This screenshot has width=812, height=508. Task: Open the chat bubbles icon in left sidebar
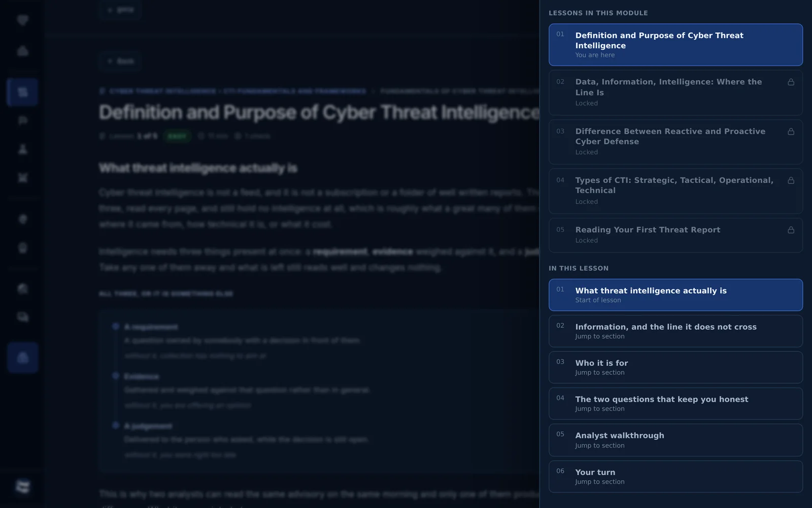(23, 317)
